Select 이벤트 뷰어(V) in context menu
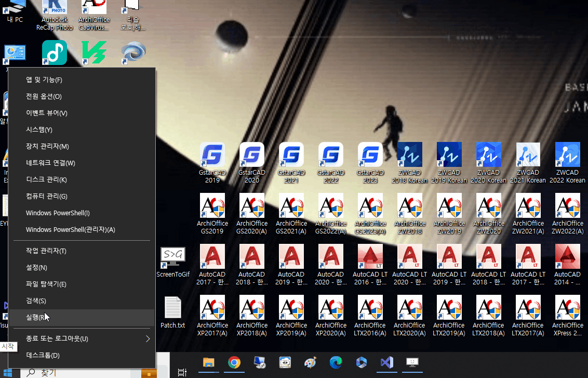The width and height of the screenshot is (588, 378). point(82,113)
